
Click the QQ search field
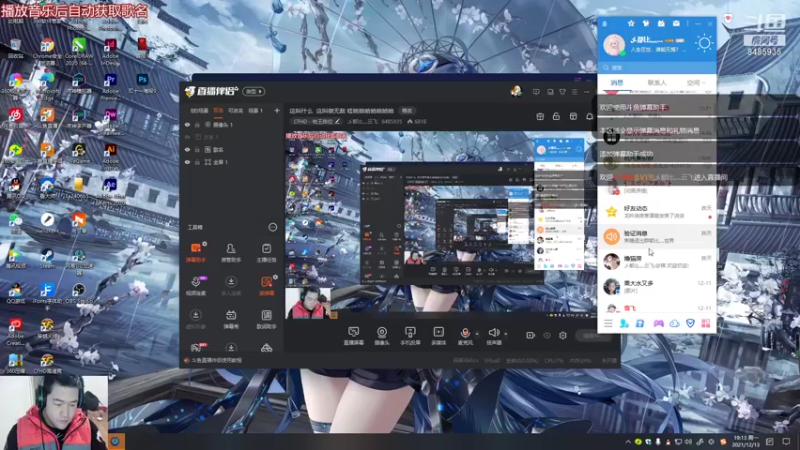[x=657, y=67]
